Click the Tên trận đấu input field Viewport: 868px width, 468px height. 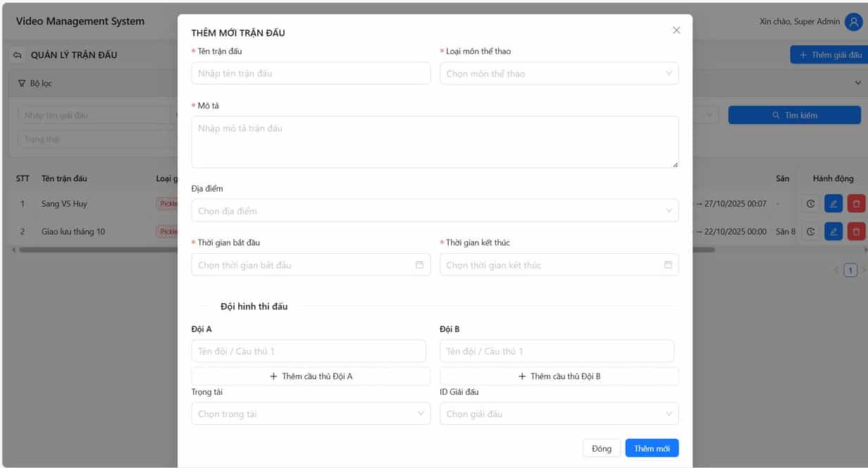[x=311, y=73]
